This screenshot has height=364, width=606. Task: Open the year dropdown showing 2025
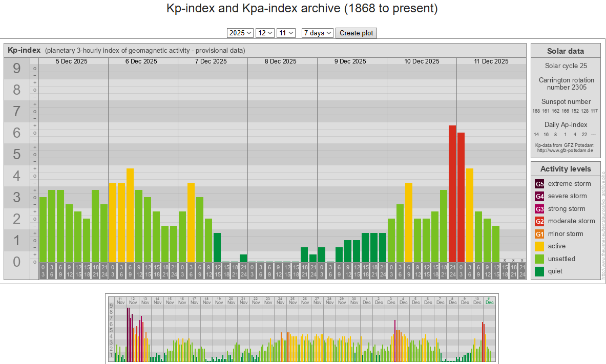[240, 33]
